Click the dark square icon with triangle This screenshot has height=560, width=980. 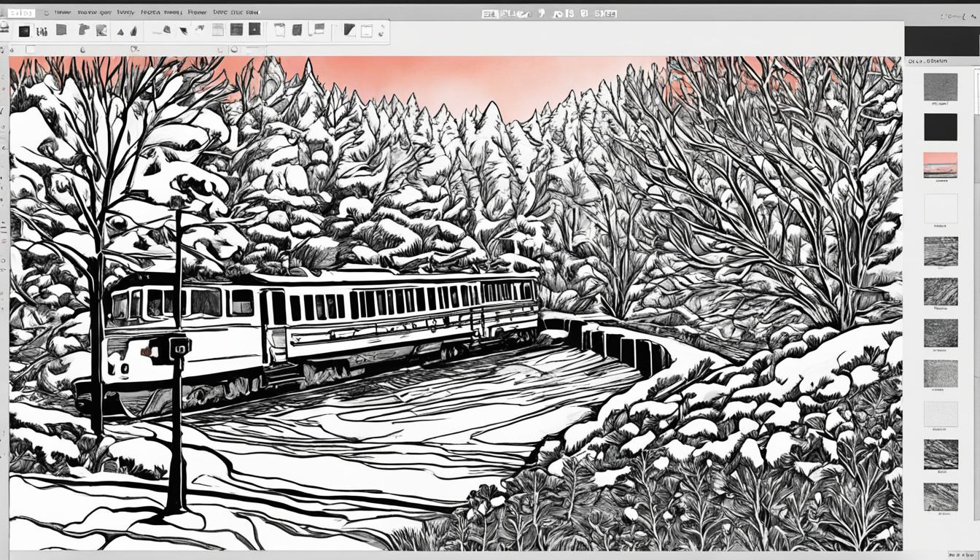pos(254,29)
